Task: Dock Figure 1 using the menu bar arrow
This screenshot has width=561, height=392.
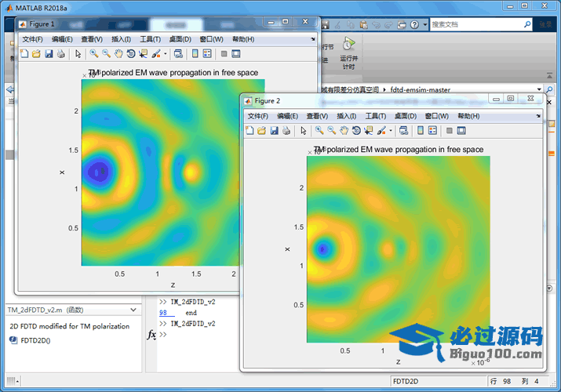Action: click(x=313, y=39)
